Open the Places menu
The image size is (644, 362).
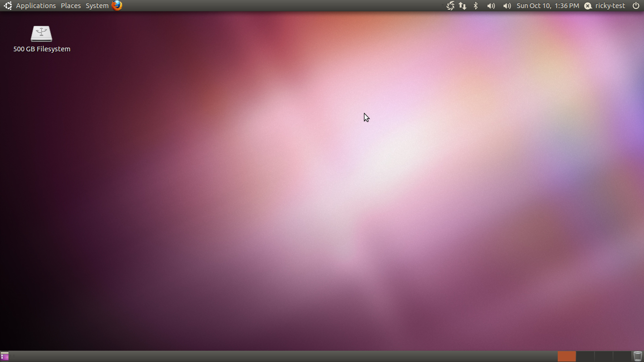pyautogui.click(x=71, y=6)
